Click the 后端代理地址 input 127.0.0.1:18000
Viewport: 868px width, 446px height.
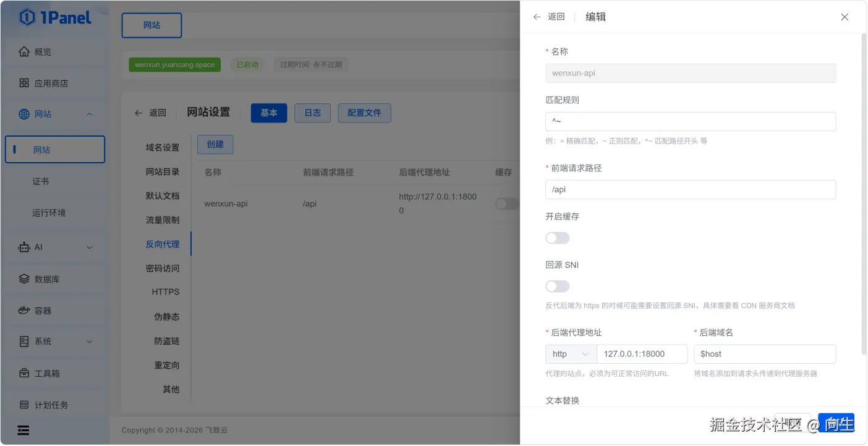(x=642, y=354)
